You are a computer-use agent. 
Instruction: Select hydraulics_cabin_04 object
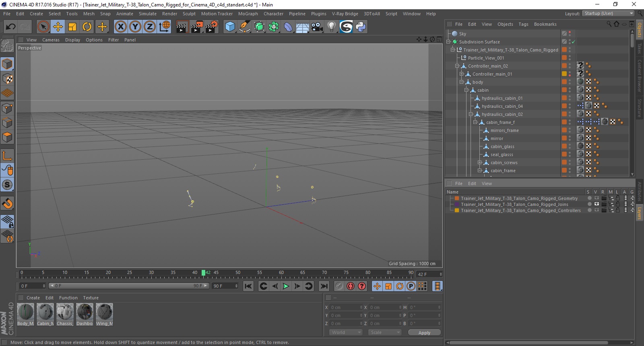[x=502, y=106]
